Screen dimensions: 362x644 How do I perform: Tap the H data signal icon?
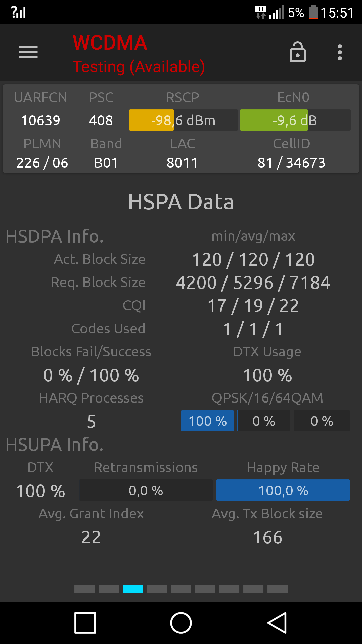(261, 12)
